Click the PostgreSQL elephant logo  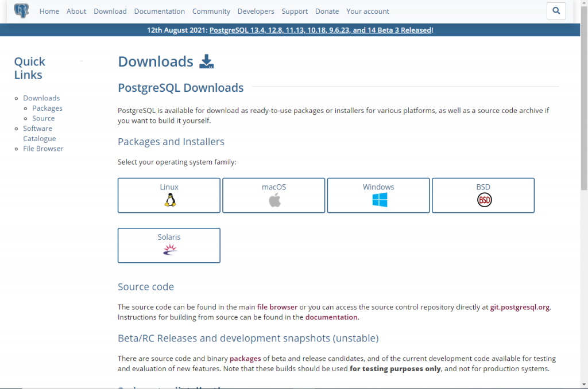(x=21, y=11)
